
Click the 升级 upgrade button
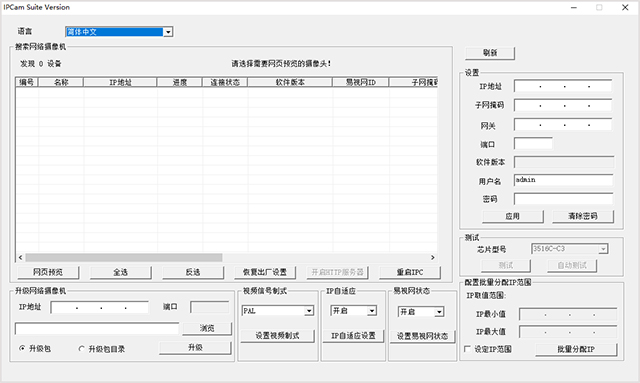click(195, 347)
